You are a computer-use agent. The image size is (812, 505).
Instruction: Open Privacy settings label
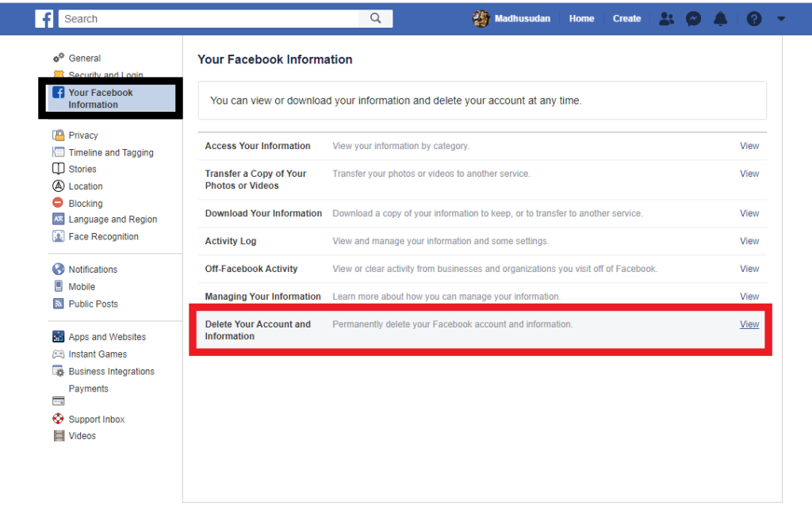(83, 136)
